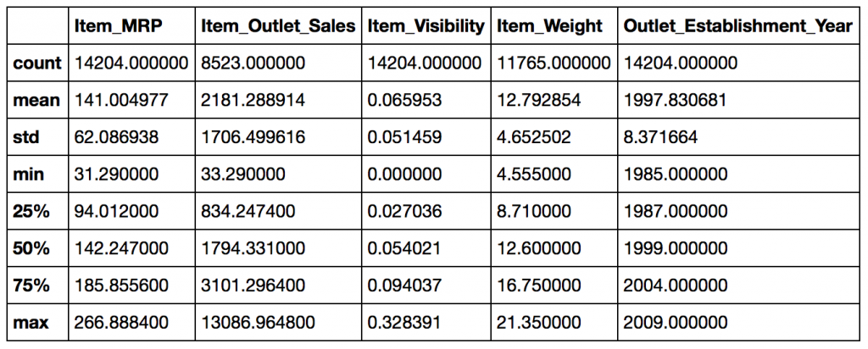Image resolution: width=868 pixels, height=349 pixels.
Task: Select the 75% row label
Action: pyautogui.click(x=31, y=286)
